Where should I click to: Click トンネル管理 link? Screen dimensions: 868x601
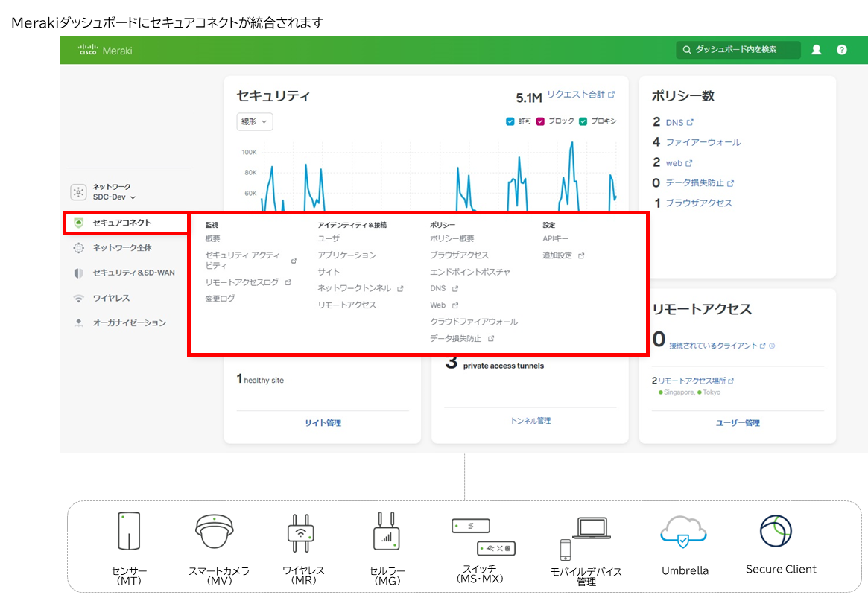coord(530,421)
